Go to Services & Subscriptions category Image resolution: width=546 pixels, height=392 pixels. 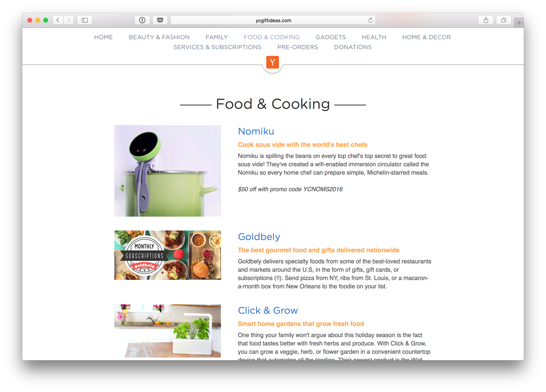217,47
